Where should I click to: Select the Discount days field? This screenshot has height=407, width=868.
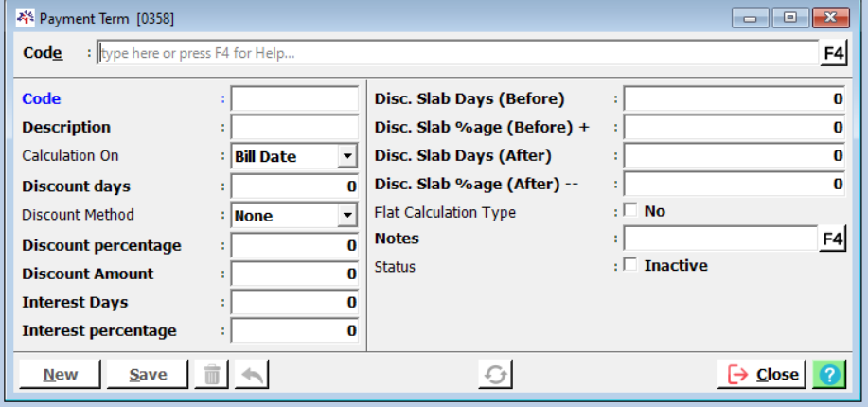tap(294, 186)
